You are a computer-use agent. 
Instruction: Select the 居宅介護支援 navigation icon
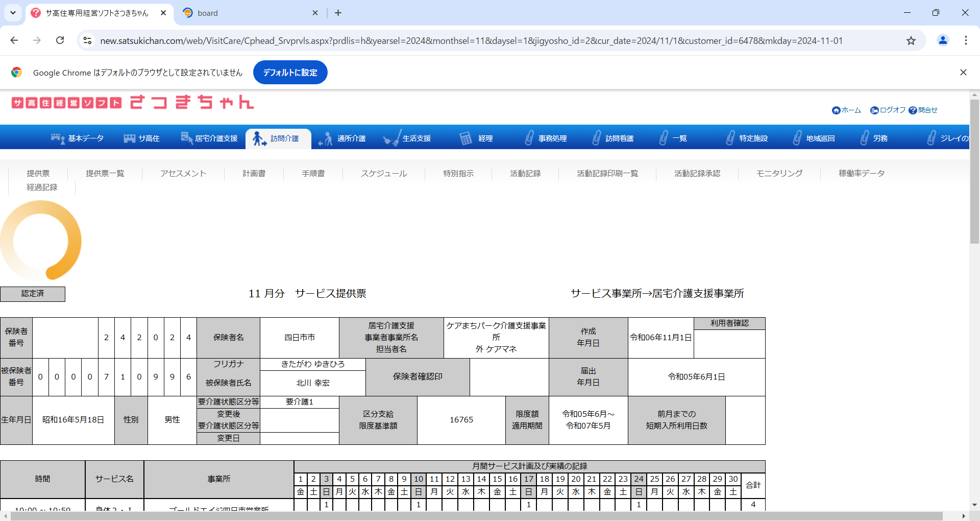click(186, 138)
